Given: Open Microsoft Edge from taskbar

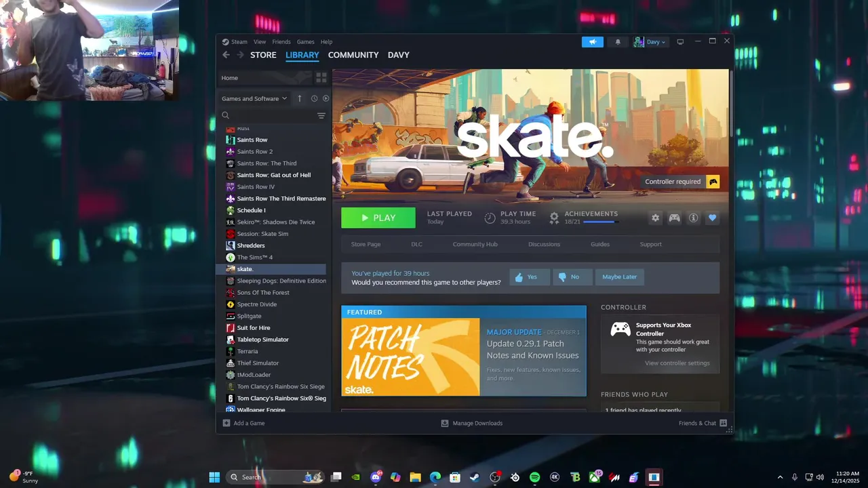Looking at the screenshot, I should coord(435,477).
